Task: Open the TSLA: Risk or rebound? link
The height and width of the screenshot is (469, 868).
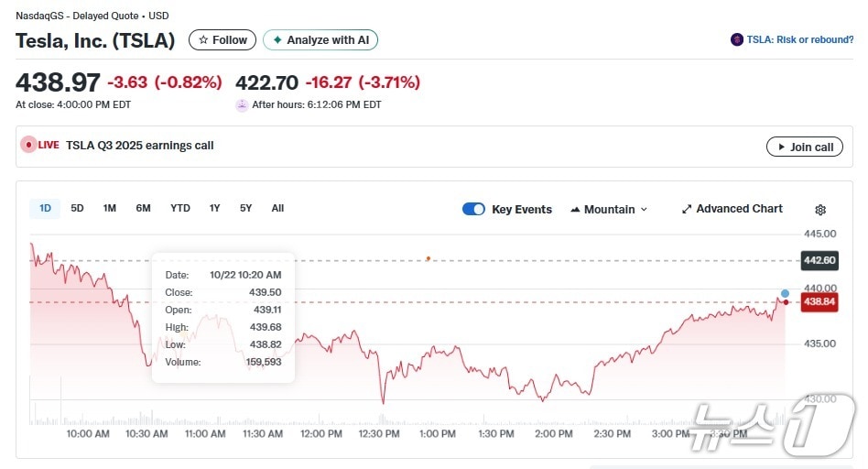Action: coord(798,39)
